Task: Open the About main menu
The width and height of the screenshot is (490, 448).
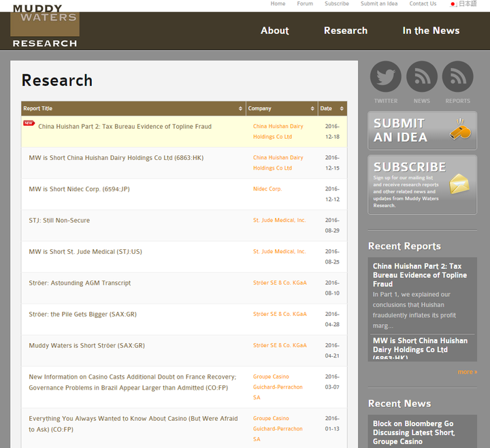Action: coord(275,31)
